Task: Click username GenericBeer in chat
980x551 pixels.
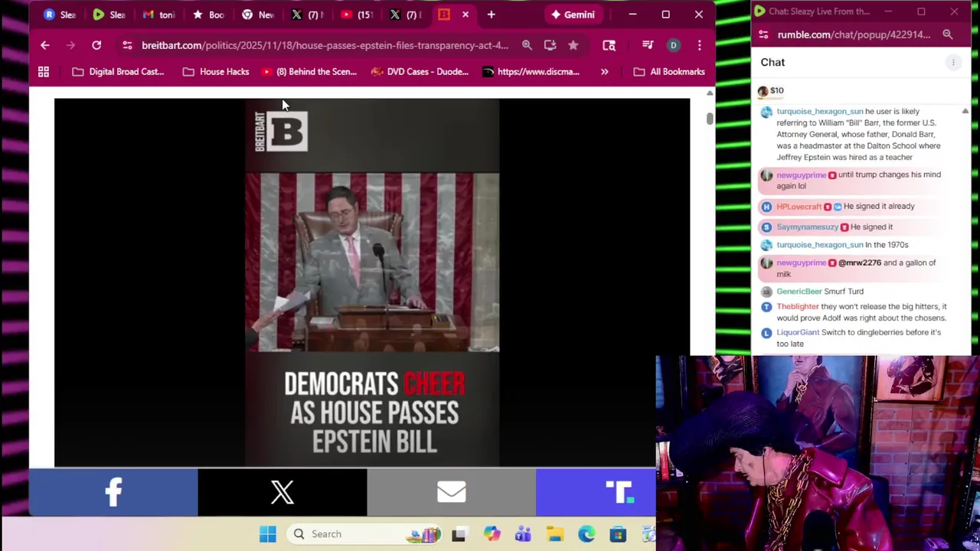Action: click(799, 292)
